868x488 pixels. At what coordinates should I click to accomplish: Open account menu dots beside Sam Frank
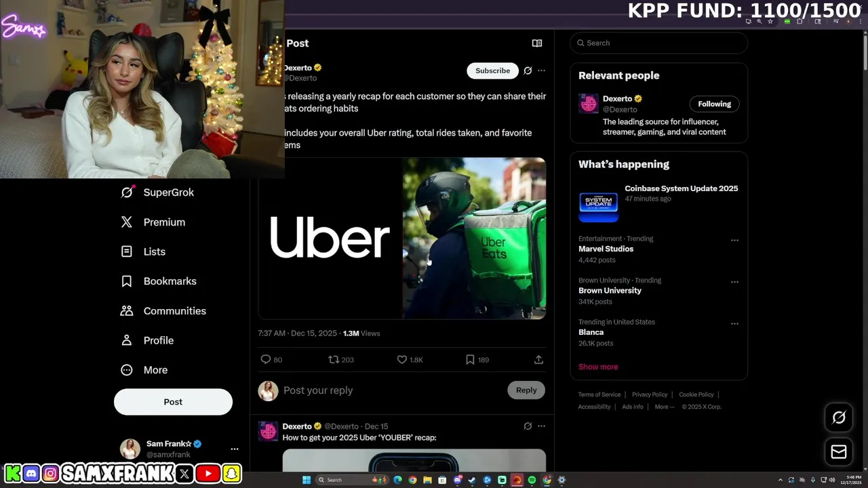tap(235, 449)
